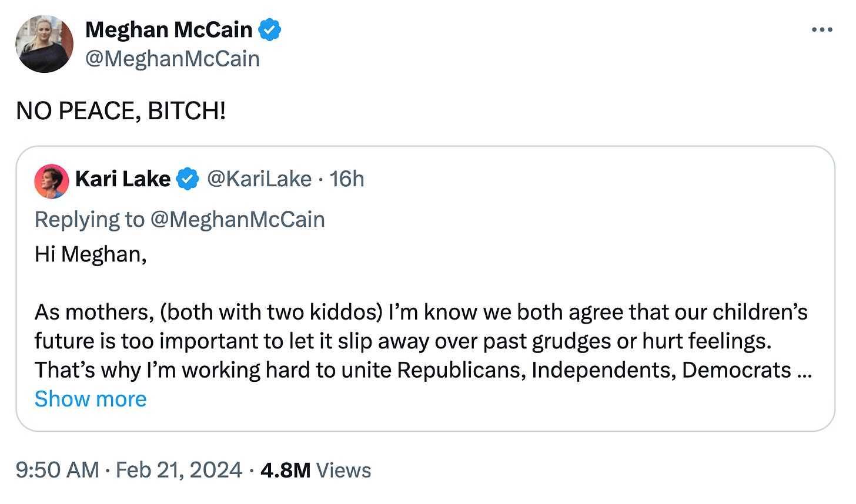Click Meghan McCain's blue verified badge

pyautogui.click(x=270, y=29)
